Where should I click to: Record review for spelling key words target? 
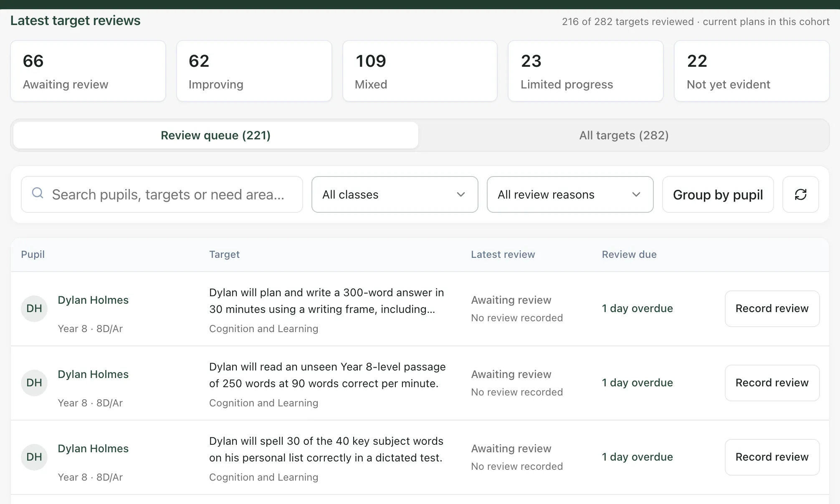tap(772, 457)
